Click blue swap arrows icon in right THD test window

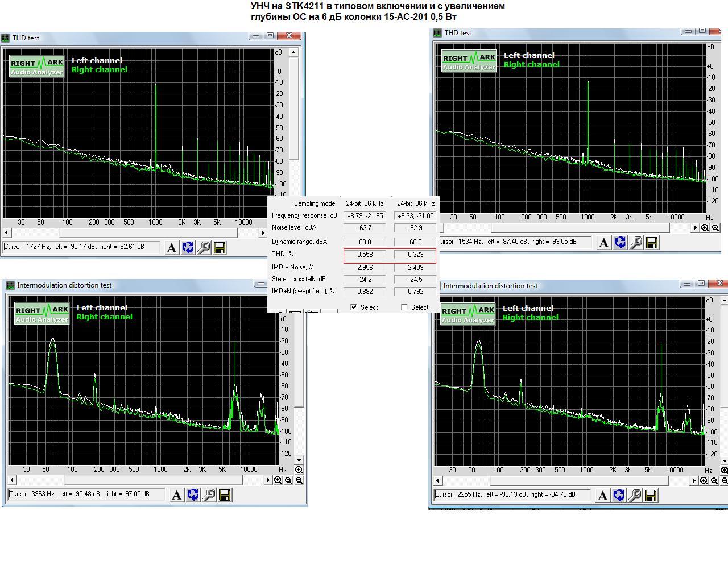[620, 243]
